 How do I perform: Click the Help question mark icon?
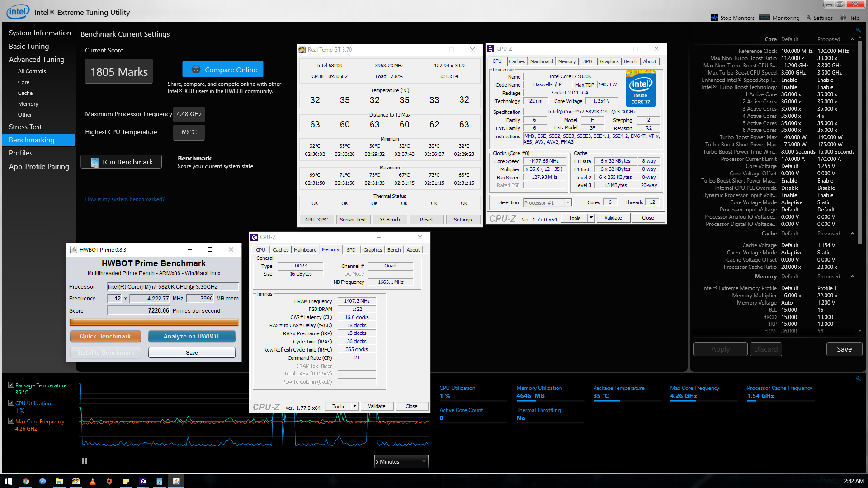click(x=843, y=18)
